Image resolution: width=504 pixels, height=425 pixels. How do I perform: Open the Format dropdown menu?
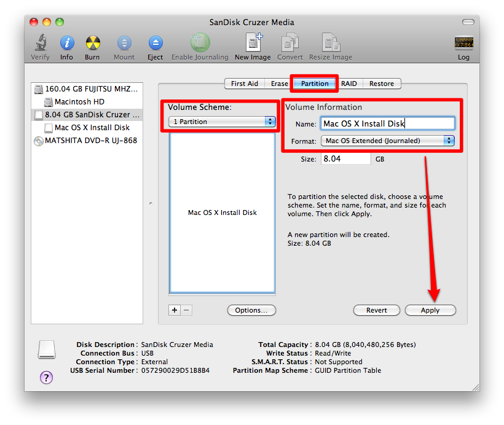[387, 141]
